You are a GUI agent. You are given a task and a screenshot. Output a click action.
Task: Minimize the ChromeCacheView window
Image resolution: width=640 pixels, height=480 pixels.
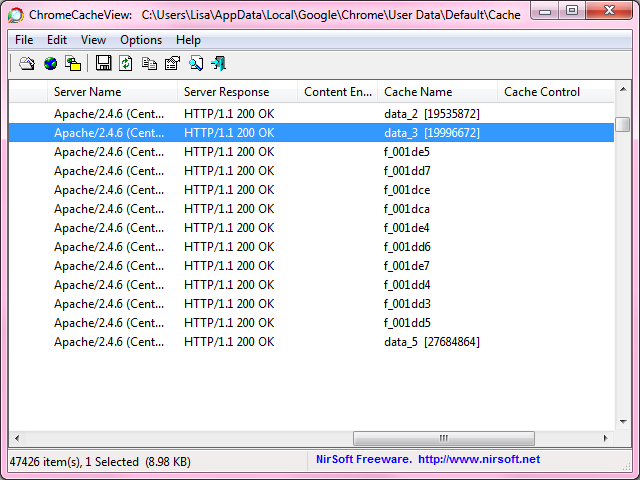point(545,11)
